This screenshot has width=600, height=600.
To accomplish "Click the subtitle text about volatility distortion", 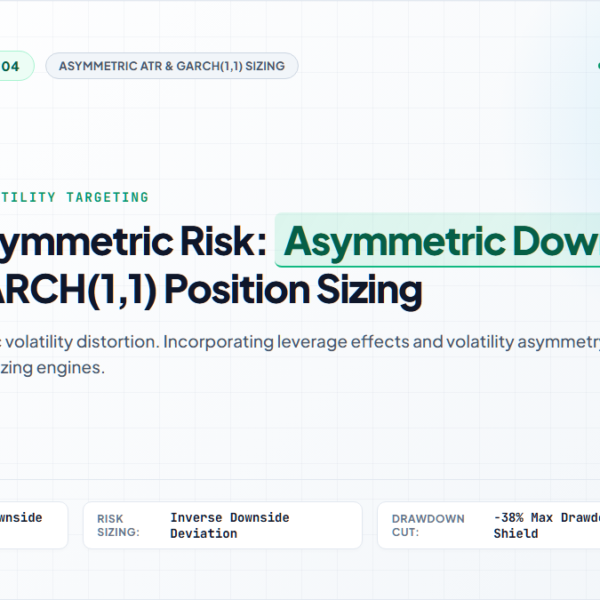I will coord(300,342).
